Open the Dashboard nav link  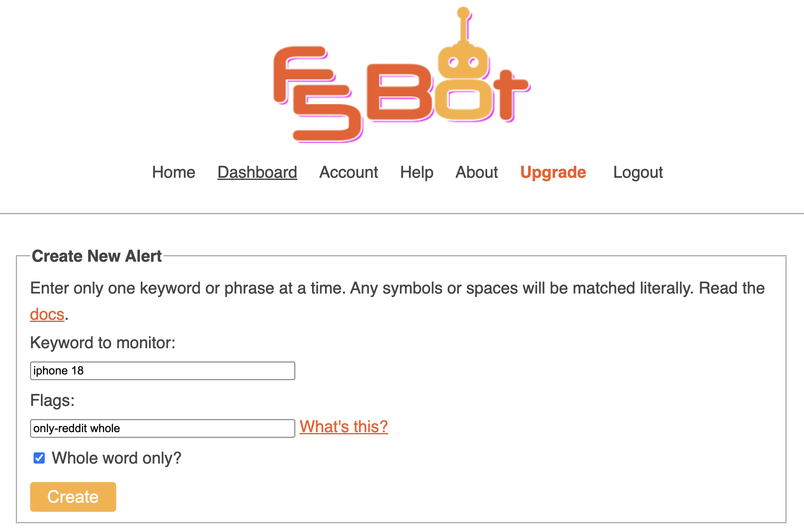pyautogui.click(x=257, y=172)
